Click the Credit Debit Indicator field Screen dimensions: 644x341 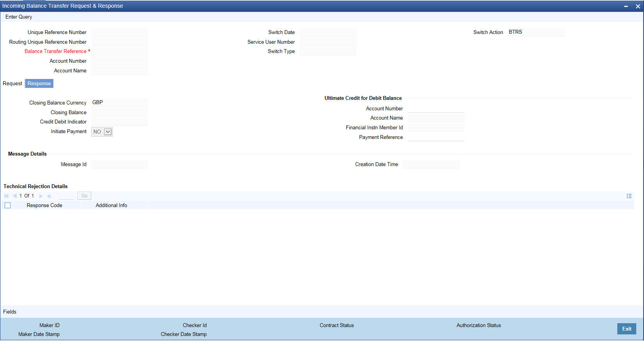[120, 122]
